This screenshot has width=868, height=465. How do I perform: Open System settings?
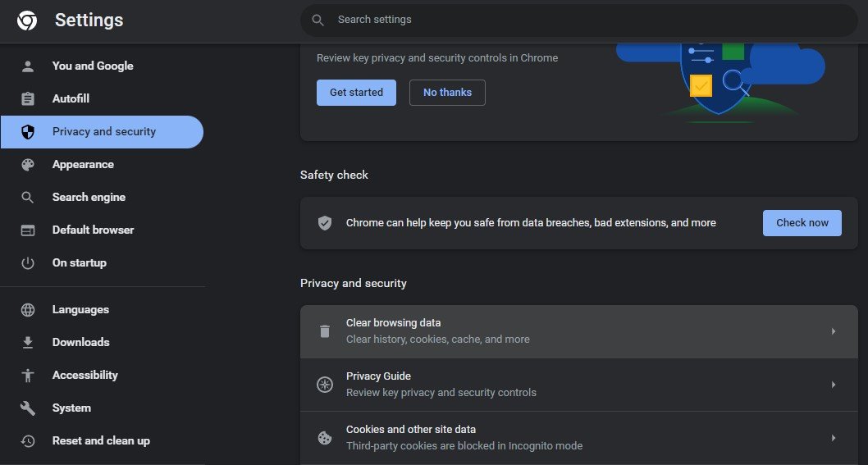(x=102, y=408)
